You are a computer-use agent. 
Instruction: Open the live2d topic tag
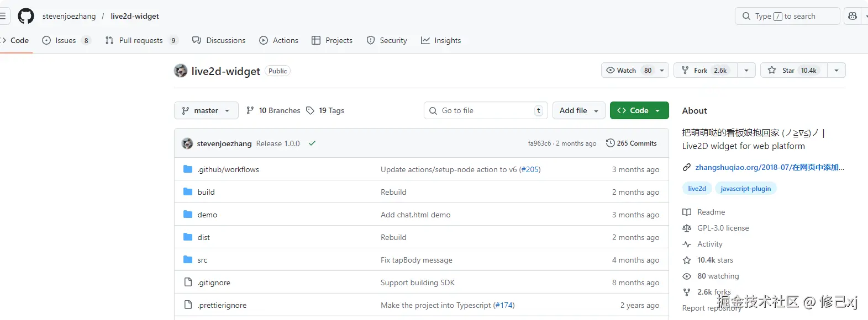coord(697,189)
